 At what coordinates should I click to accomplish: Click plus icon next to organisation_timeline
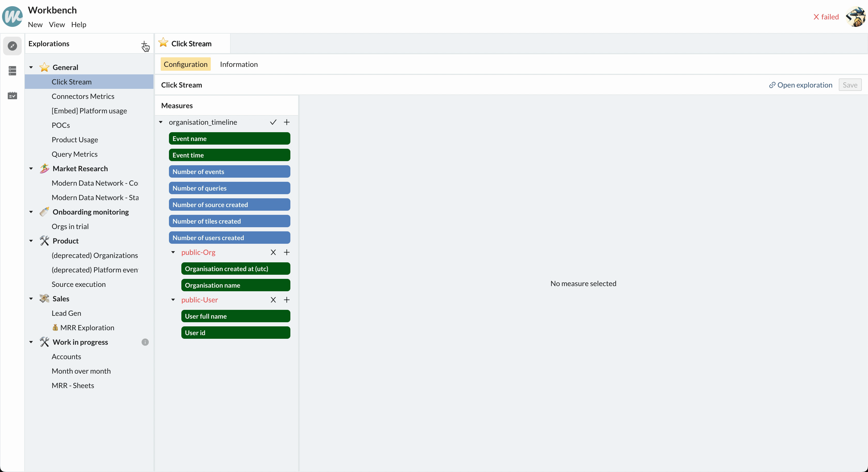click(286, 122)
